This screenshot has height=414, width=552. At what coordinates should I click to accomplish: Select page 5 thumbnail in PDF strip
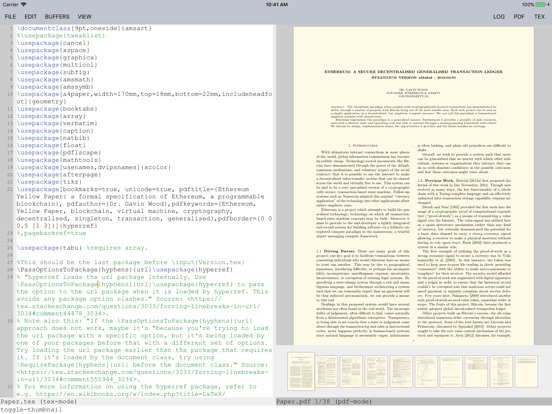click(401, 371)
